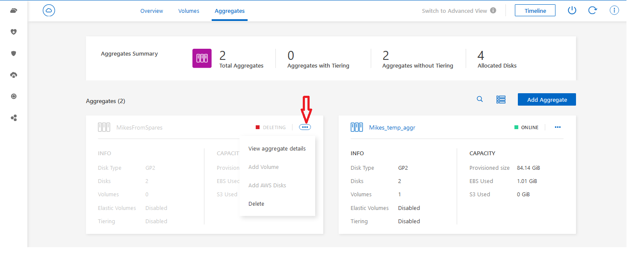The image size is (644, 254).
Task: Open the three-dot menu in the top bar
Action: [614, 10]
